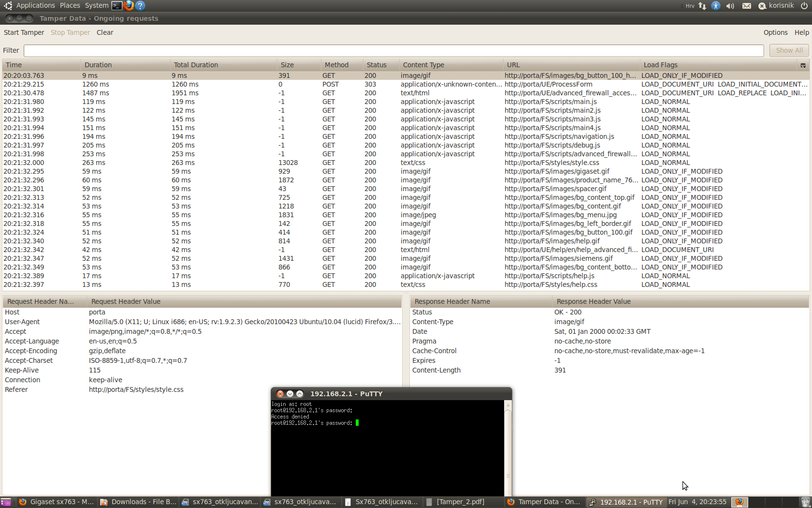Open the help icon in top panel
This screenshot has width=812, height=508.
tap(140, 6)
